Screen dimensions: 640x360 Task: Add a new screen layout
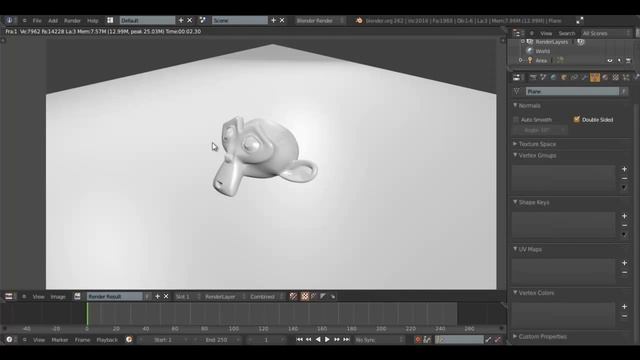181,20
